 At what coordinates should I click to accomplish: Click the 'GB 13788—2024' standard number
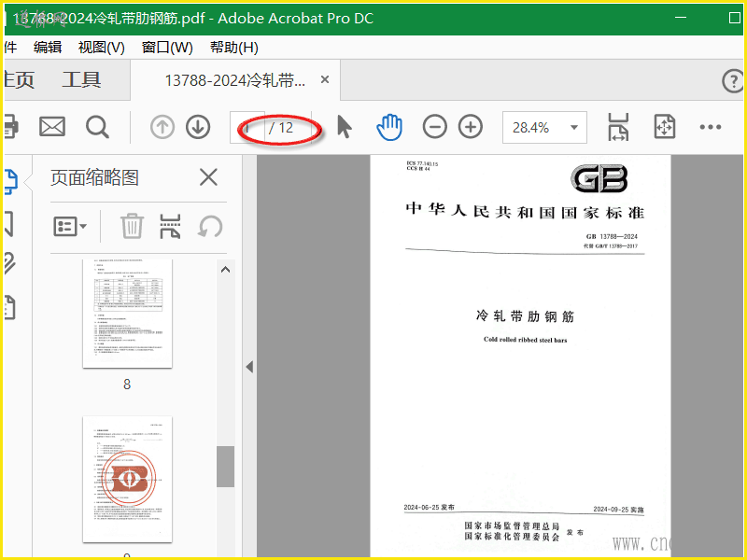coord(612,236)
